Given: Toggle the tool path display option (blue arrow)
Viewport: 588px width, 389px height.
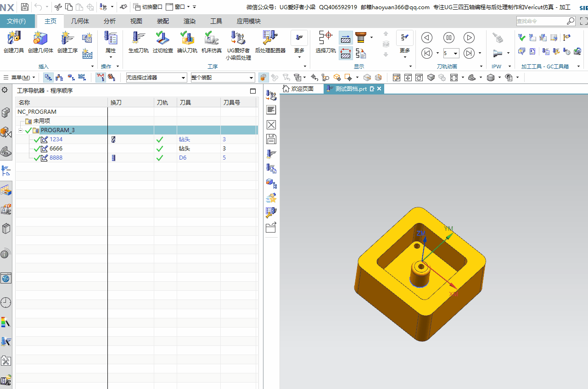Looking at the screenshot, I should (346, 38).
